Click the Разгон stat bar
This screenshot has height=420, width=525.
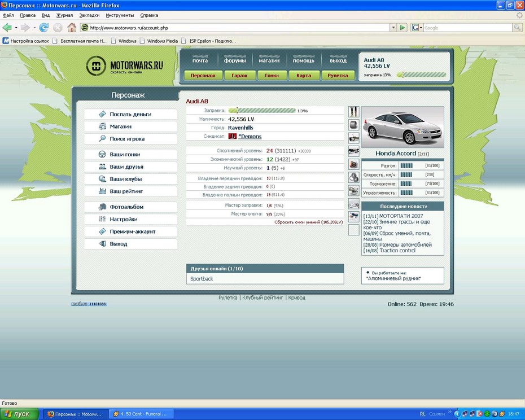click(x=407, y=165)
